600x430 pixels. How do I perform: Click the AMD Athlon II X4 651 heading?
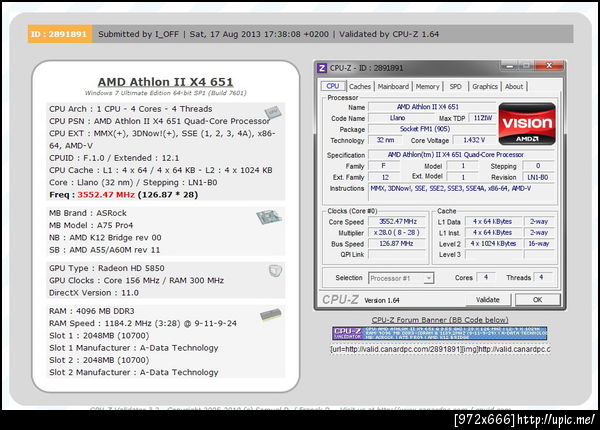(165, 82)
